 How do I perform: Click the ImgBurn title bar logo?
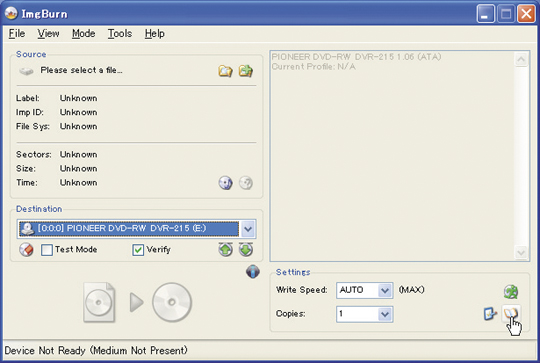11,13
